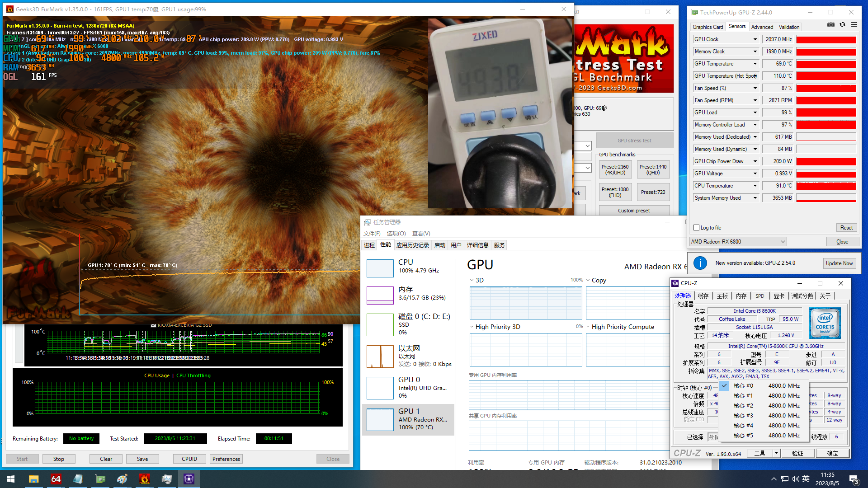Click Update Now in GPU-Z

coord(839,263)
